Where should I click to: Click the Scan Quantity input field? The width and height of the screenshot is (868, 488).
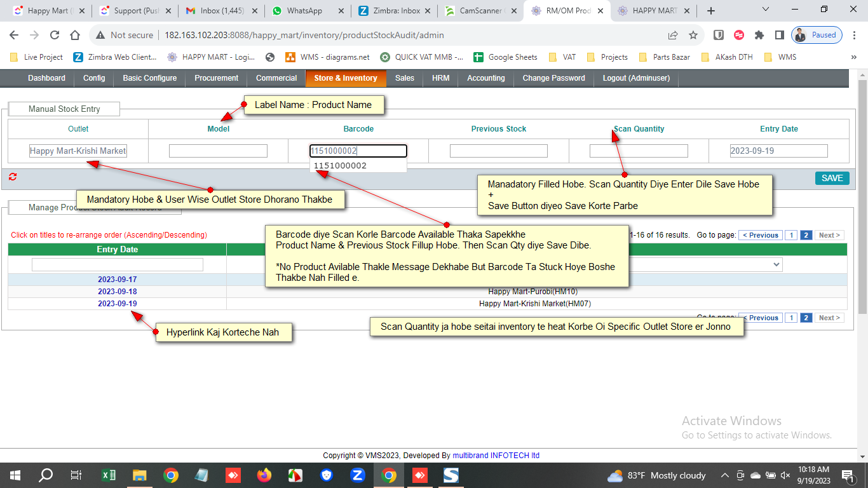pyautogui.click(x=639, y=151)
